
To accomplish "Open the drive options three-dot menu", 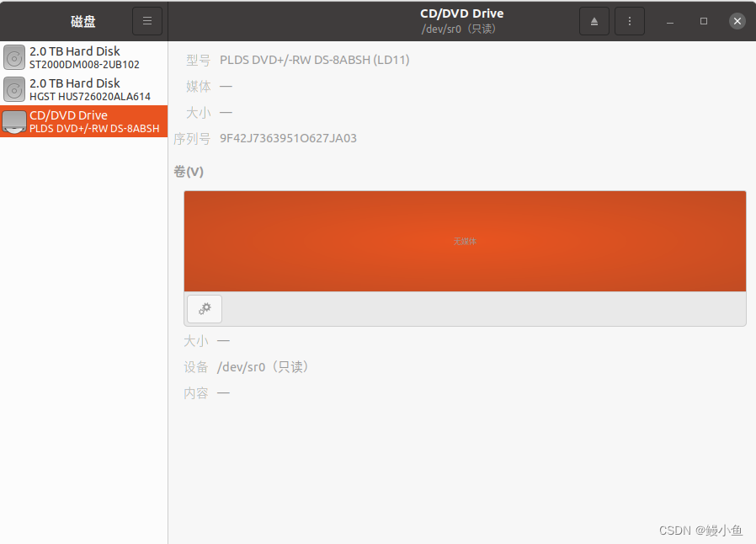I will click(630, 21).
